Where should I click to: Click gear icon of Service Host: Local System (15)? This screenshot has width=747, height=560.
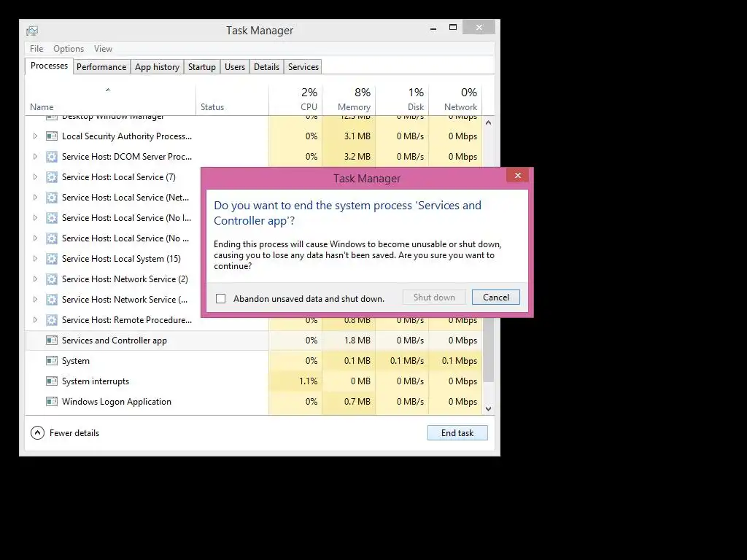tap(52, 259)
